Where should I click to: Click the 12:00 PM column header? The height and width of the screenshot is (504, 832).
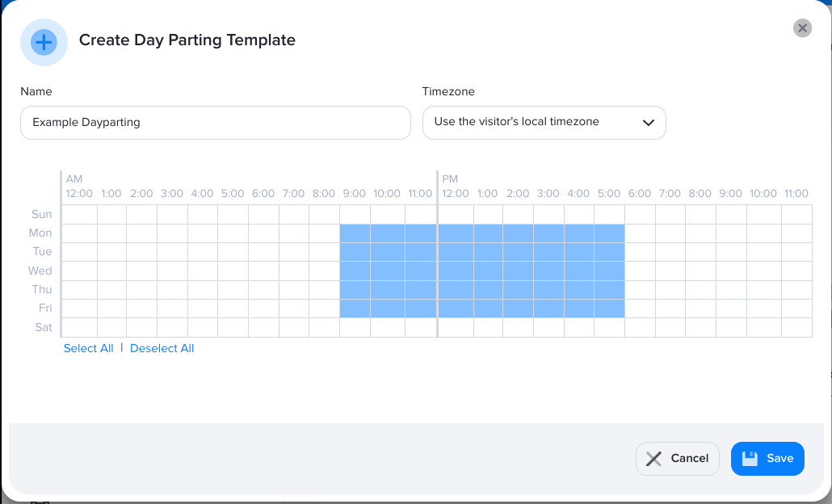click(x=456, y=194)
